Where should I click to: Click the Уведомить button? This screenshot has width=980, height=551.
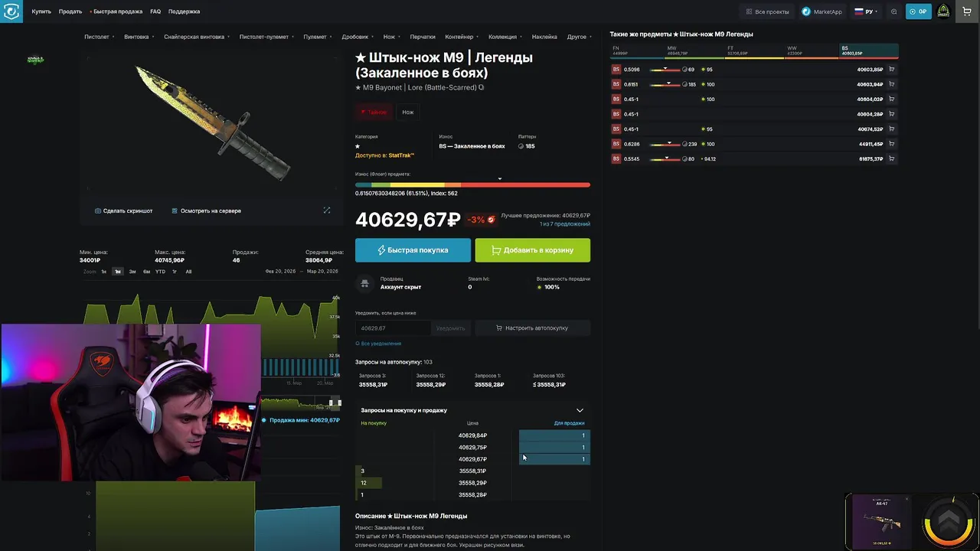click(450, 328)
